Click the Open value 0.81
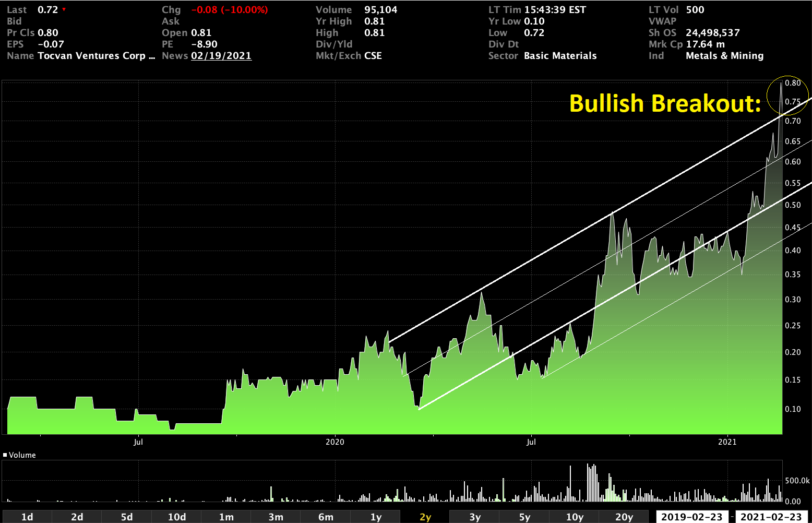Image resolution: width=812 pixels, height=523 pixels. (x=201, y=33)
